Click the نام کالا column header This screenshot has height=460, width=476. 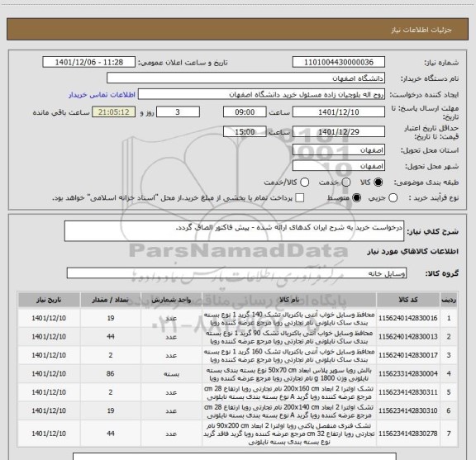tap(289, 300)
